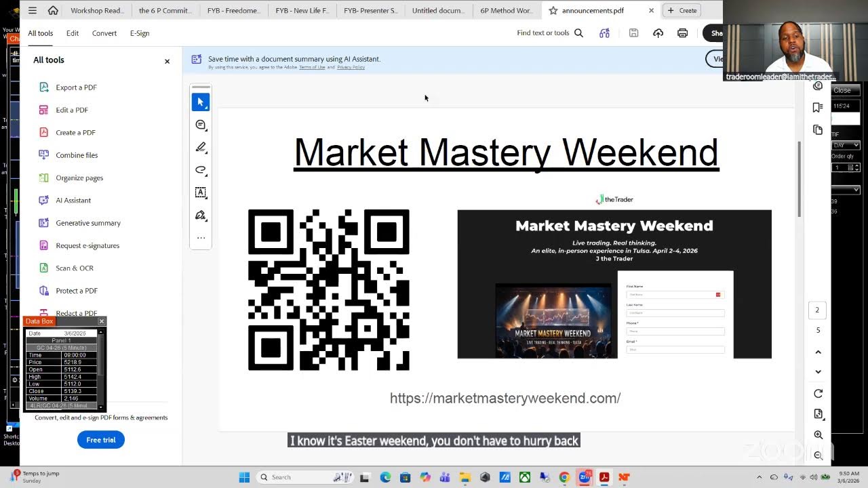Open the E-Sign menu

click(x=140, y=33)
